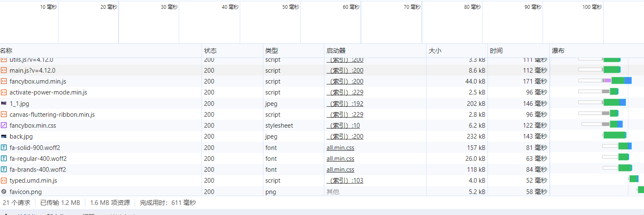The image size is (644, 215).
Task: Click the font icon beside fa-solid-900.woff2
Action: [4, 147]
